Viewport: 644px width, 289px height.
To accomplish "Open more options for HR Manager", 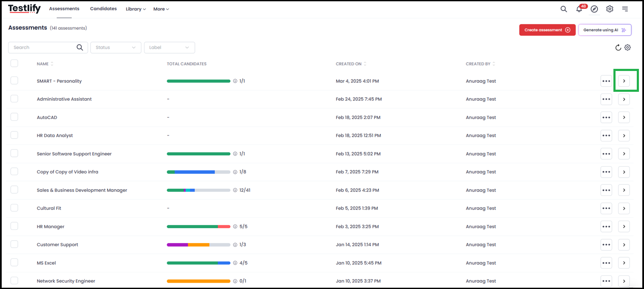I will pos(606,227).
